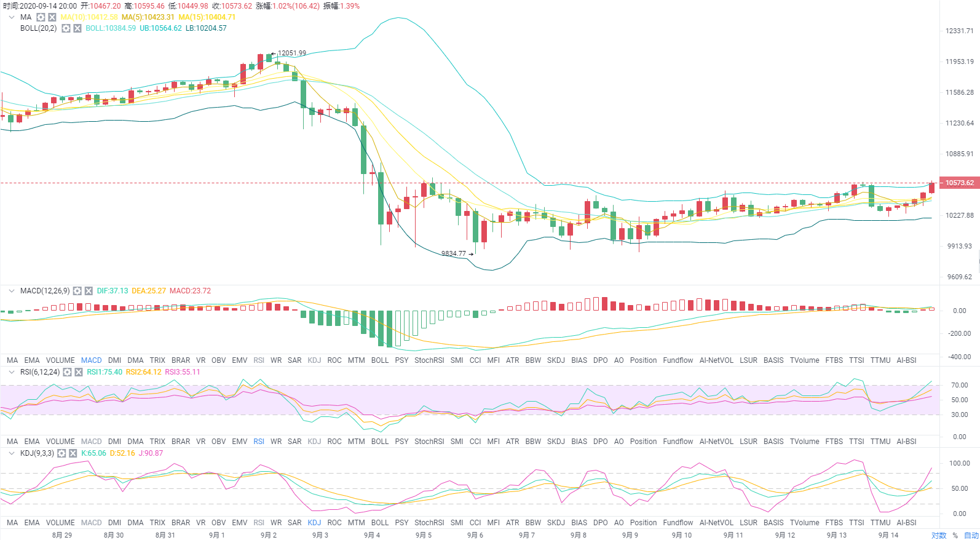Toggle logarithmic scale 对数
This screenshot has width=980, height=540.
939,535
